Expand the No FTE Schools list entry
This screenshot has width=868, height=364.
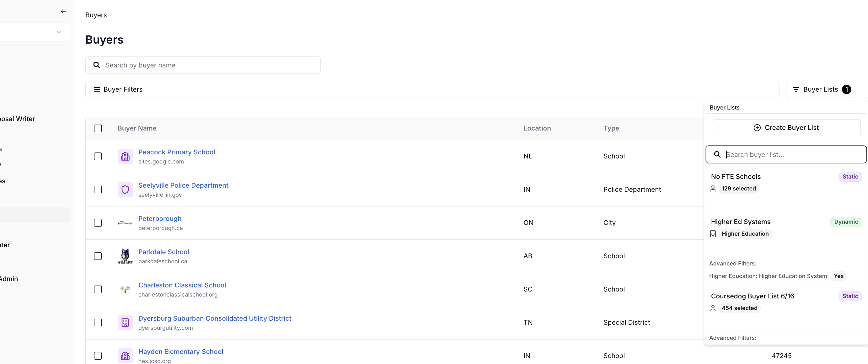coord(736,176)
